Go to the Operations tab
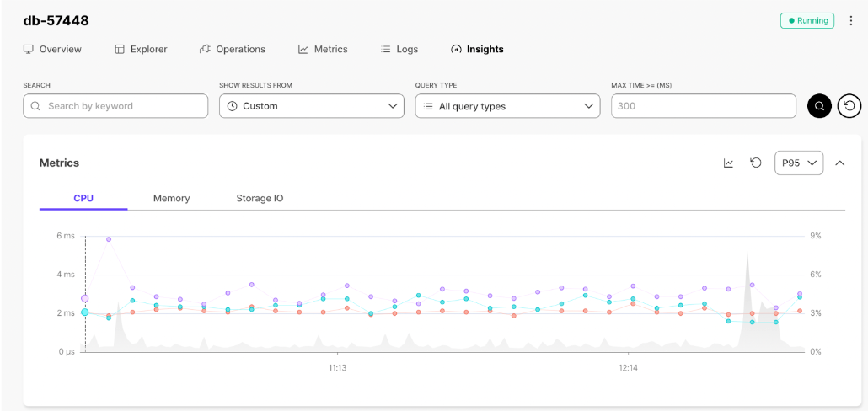868x411 pixels. (232, 49)
